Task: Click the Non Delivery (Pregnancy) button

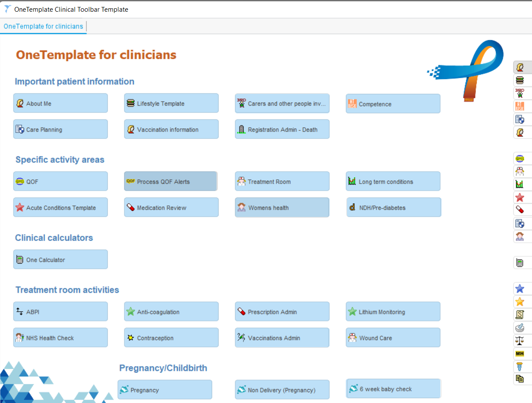Action: 282,390
